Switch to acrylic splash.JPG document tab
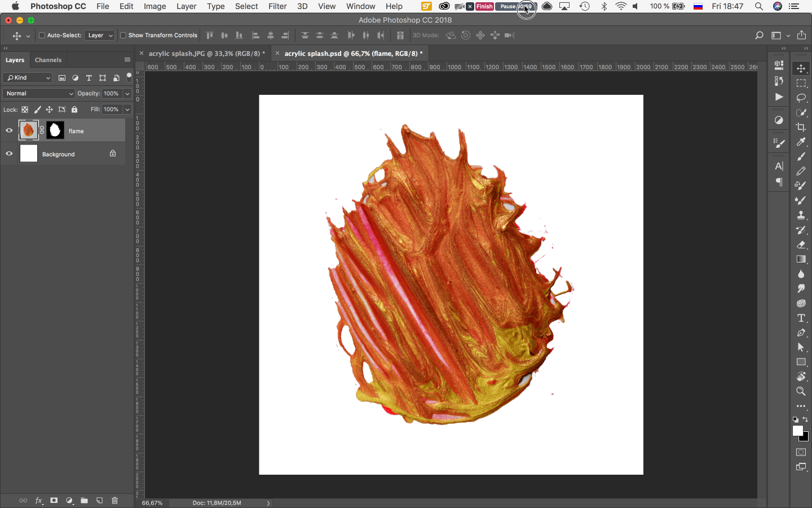 pyautogui.click(x=206, y=54)
